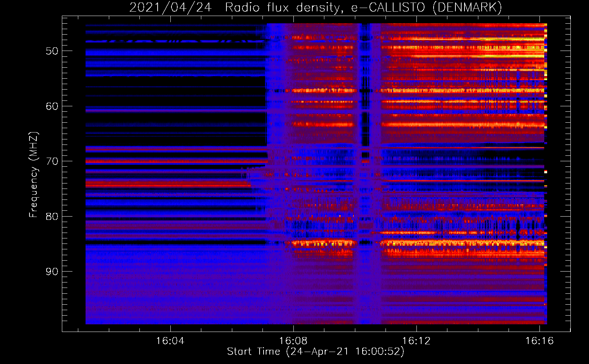Viewport: 589px width, 364px height.
Task: Click the 'Frequency (MHZ)' axis label
Action: coord(33,175)
